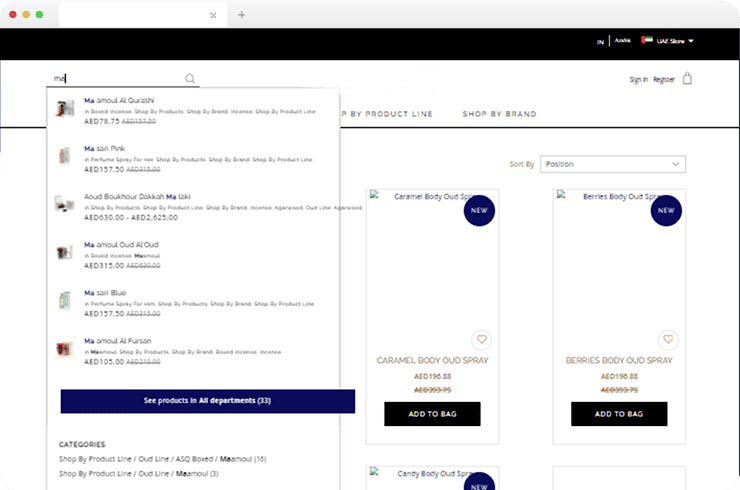740x490 pixels.
Task: Click the Maamoul Al Qurashi product thumbnail
Action: [65, 108]
